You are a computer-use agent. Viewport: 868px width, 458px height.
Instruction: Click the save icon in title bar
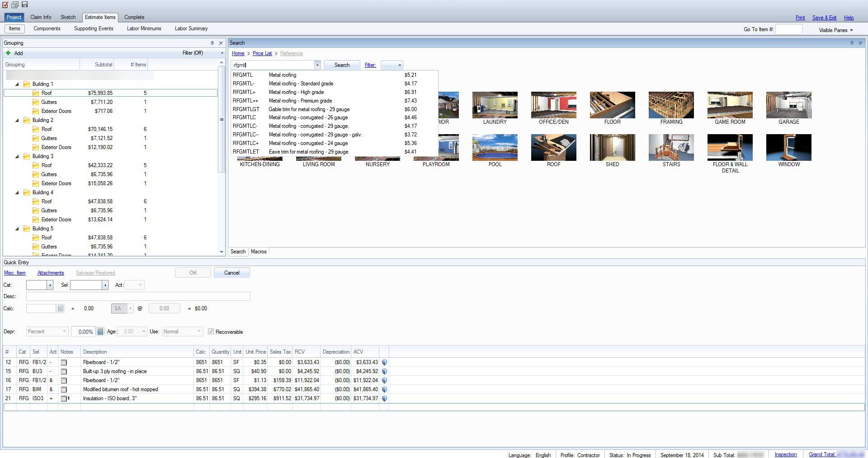[x=24, y=5]
